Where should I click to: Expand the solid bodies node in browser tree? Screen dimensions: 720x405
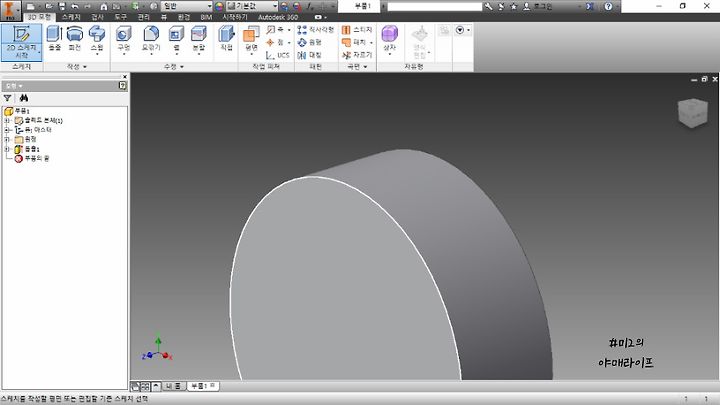point(7,121)
